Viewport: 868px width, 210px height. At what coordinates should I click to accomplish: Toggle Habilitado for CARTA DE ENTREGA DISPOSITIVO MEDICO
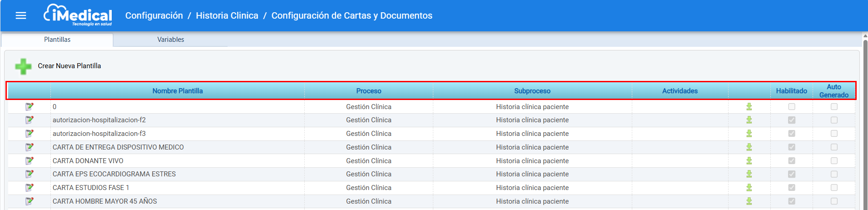tap(792, 147)
